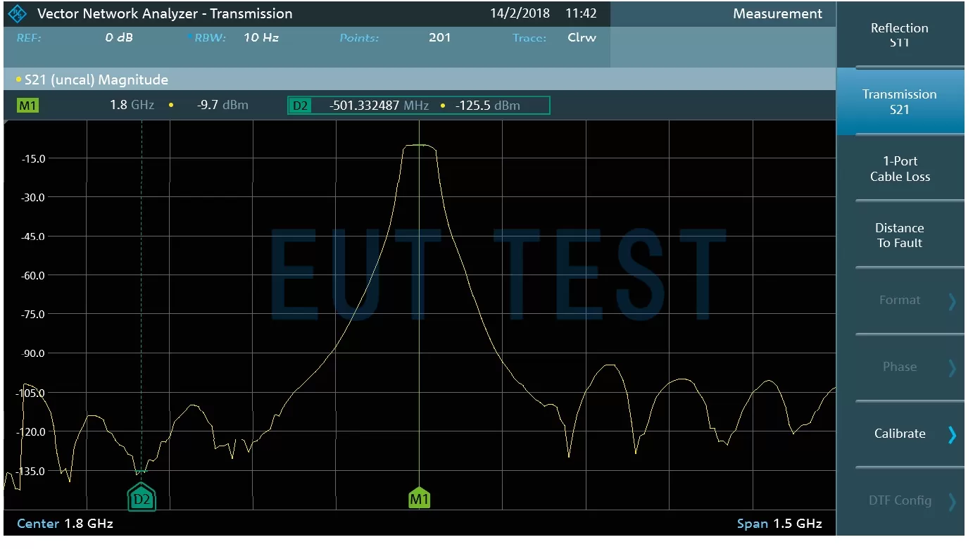The height and width of the screenshot is (549, 980).
Task: Edit the Span 1.5 GHz field
Action: (x=779, y=524)
